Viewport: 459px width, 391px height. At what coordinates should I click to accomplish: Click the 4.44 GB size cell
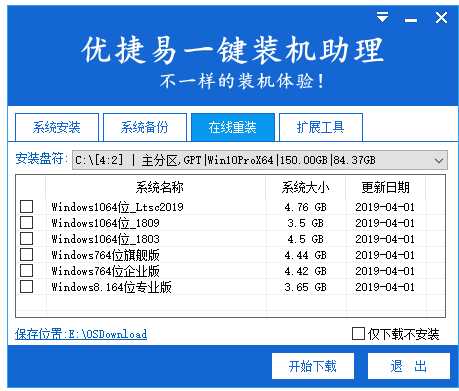click(306, 255)
